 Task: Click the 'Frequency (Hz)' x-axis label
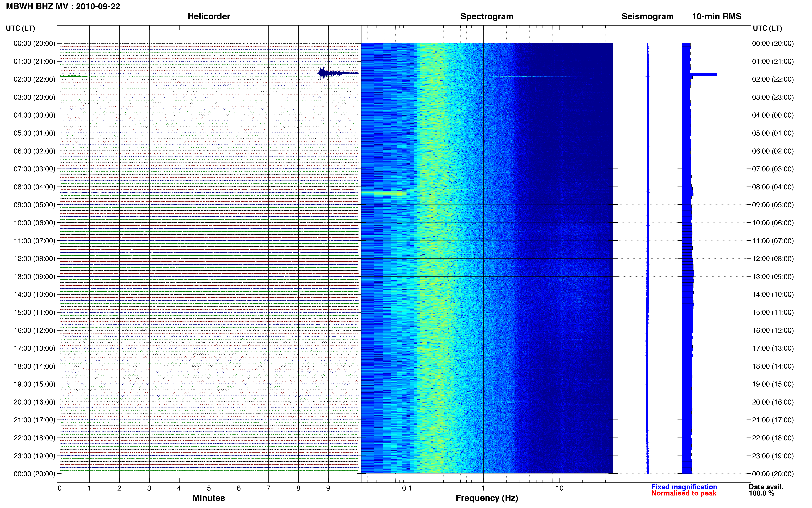click(487, 498)
